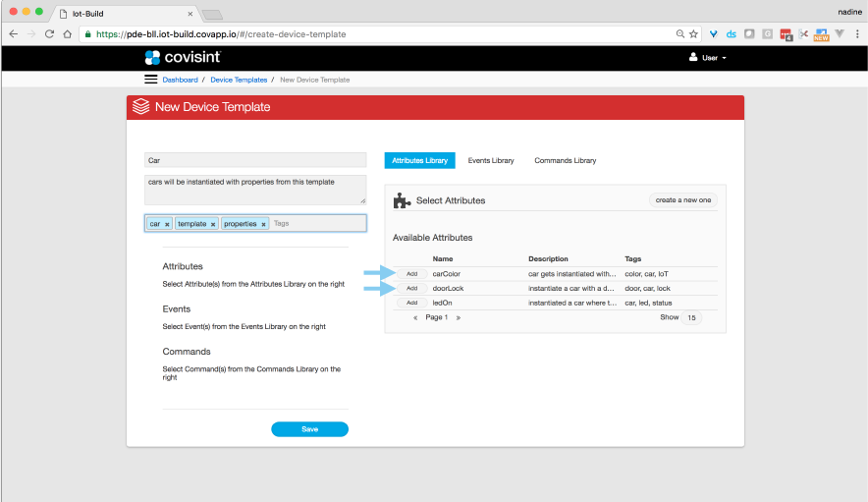
Task: Go to the next attributes page
Action: click(458, 318)
